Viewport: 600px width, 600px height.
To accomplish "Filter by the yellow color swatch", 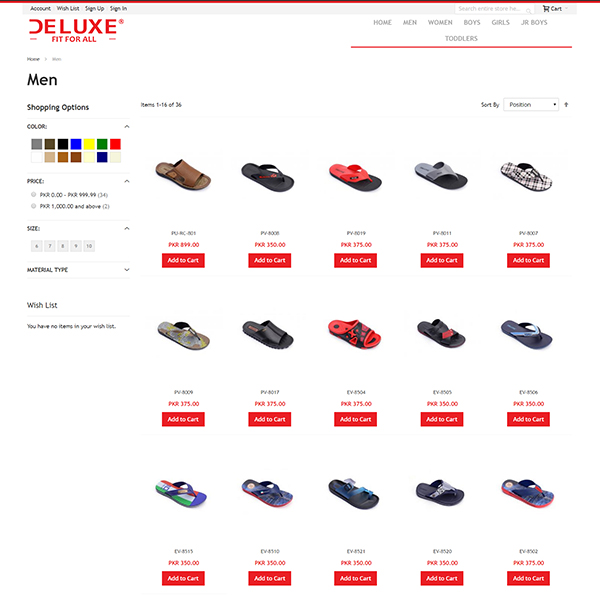I will 89,144.
